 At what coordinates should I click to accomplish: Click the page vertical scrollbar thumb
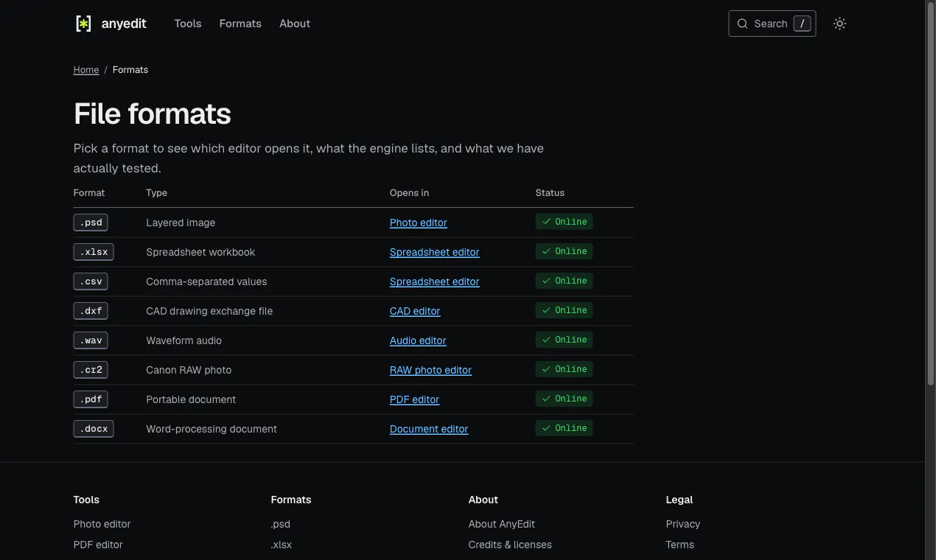930,193
